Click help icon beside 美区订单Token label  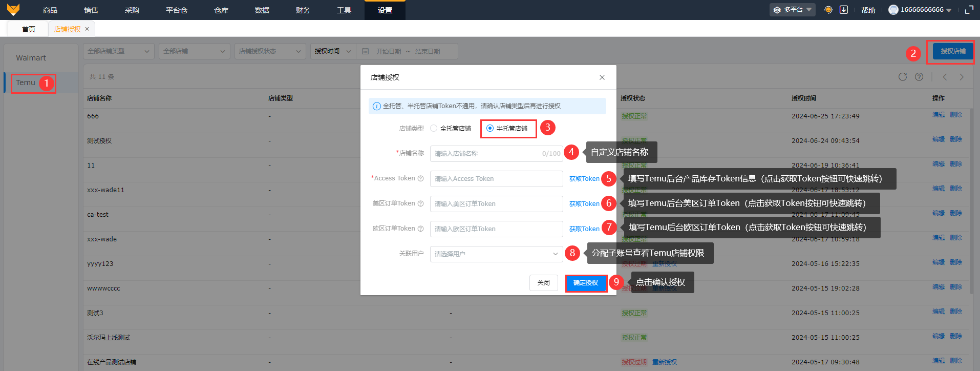421,203
